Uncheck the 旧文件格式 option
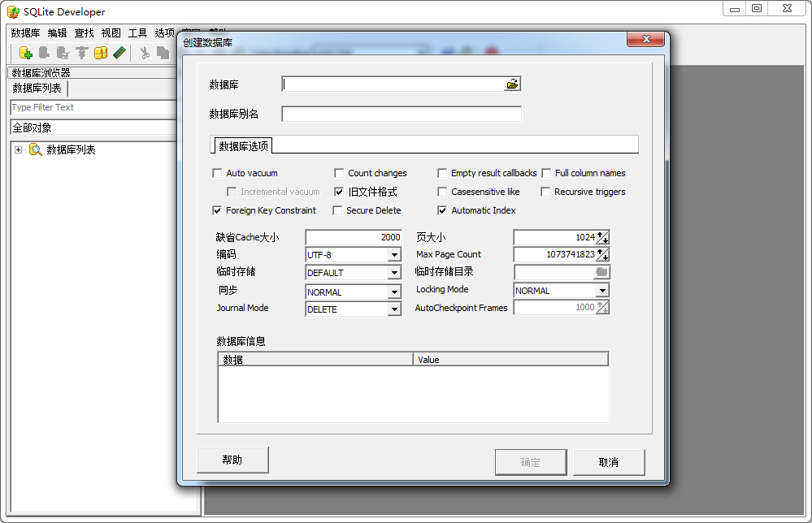The width and height of the screenshot is (812, 523). coord(339,192)
